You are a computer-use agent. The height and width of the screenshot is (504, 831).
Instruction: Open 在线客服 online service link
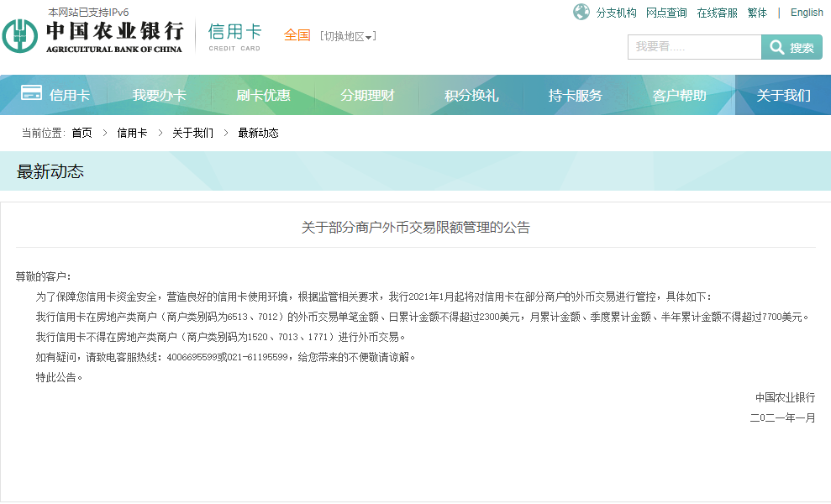717,13
